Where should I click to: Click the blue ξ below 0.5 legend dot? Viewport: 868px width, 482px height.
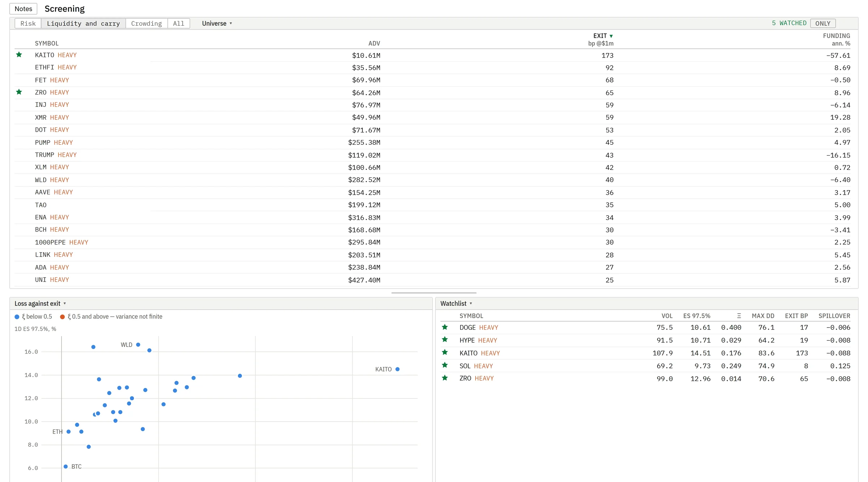point(17,317)
